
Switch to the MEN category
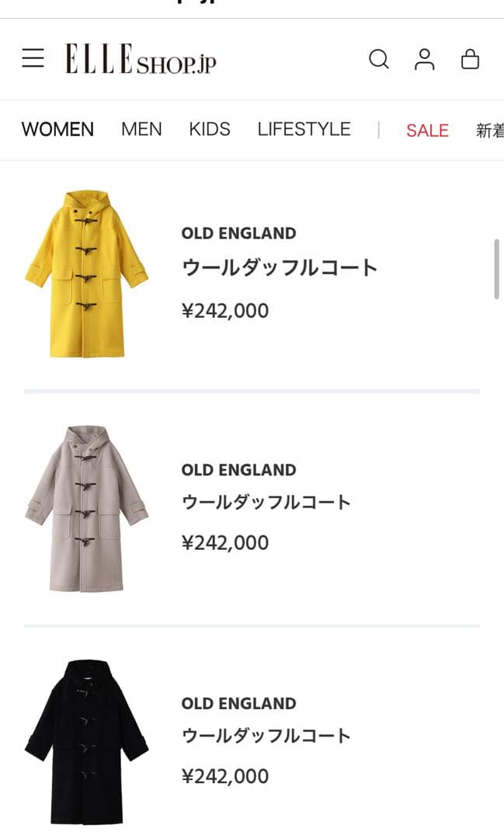pyautogui.click(x=141, y=129)
